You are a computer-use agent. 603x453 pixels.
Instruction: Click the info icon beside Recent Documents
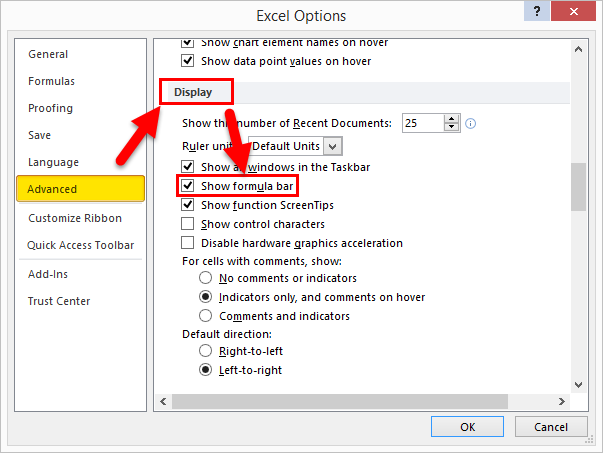point(470,123)
